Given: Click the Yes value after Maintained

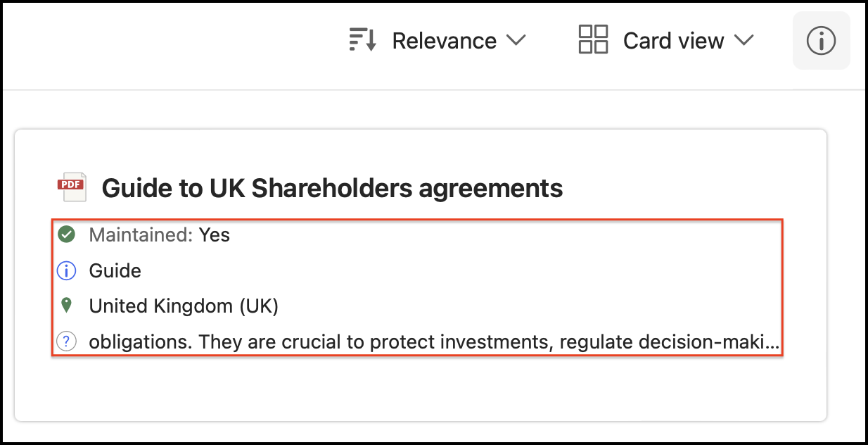Looking at the screenshot, I should [x=214, y=235].
